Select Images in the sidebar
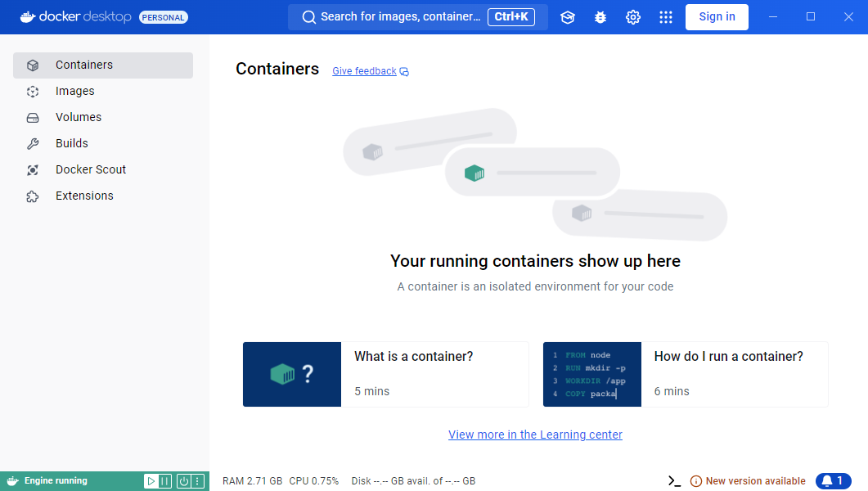 (75, 91)
